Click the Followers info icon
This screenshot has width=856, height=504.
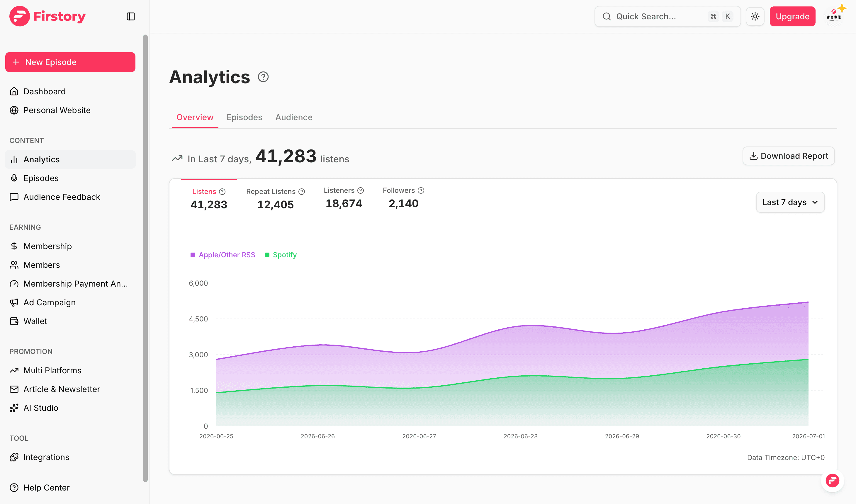click(421, 190)
